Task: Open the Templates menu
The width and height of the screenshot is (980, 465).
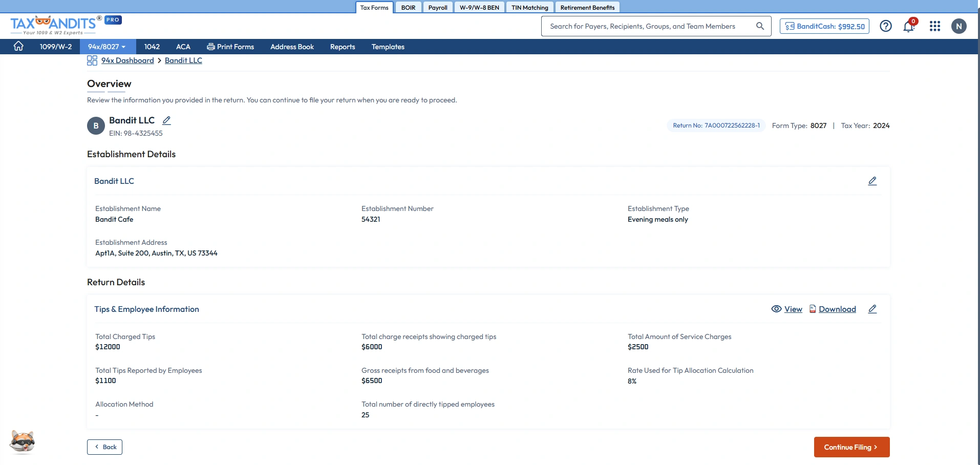Action: point(388,47)
